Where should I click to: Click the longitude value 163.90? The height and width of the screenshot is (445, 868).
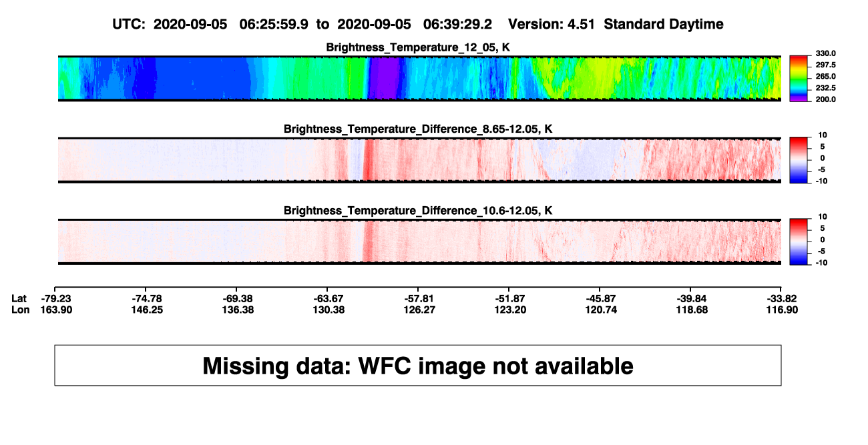coord(57,310)
